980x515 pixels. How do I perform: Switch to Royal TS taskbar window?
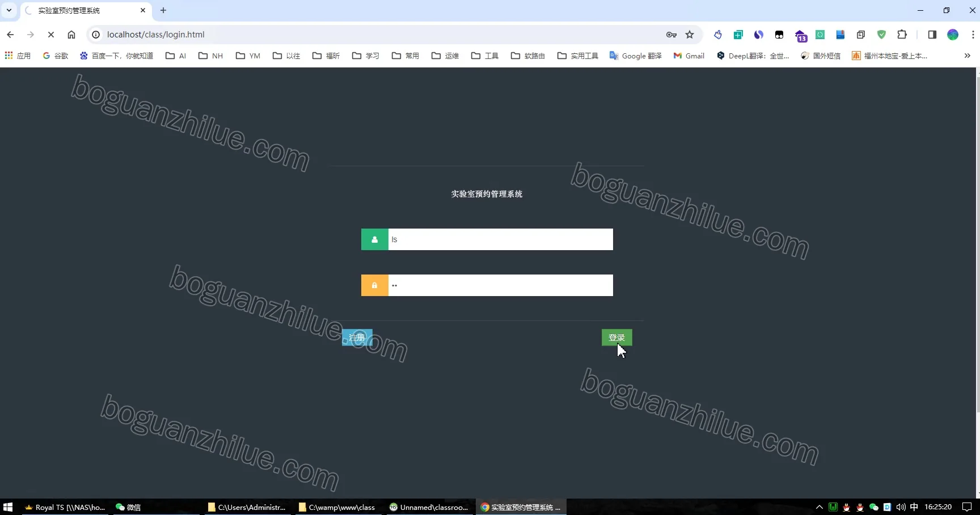point(65,507)
